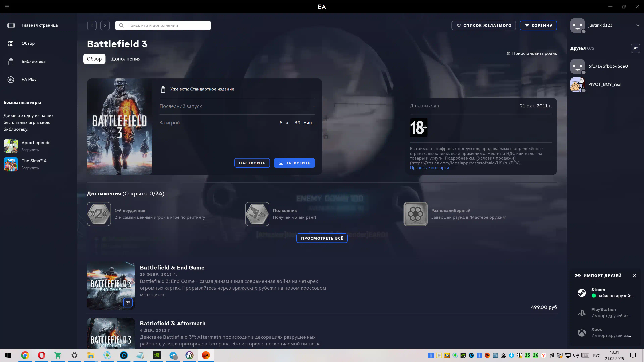Click the EA app taskbar icon

click(x=206, y=355)
